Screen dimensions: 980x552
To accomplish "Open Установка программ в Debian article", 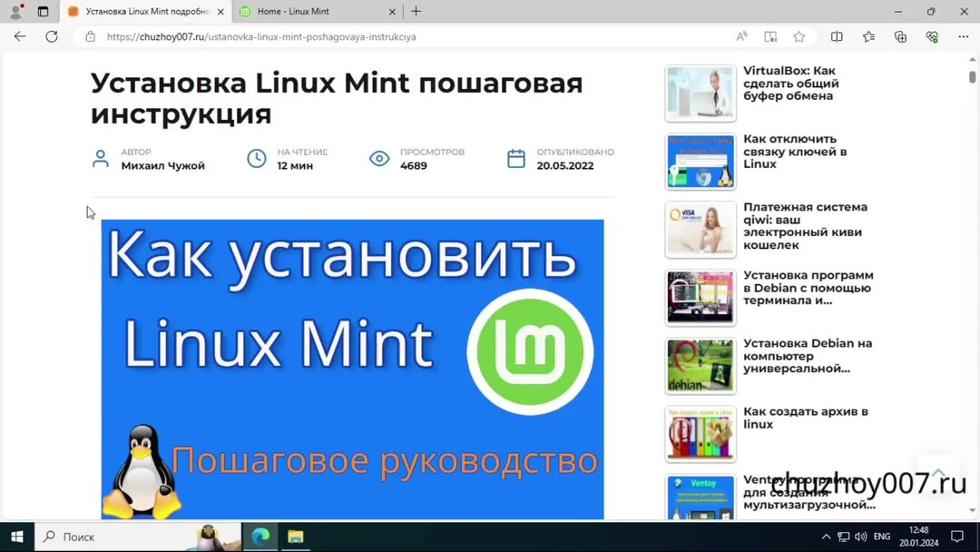I will click(808, 288).
